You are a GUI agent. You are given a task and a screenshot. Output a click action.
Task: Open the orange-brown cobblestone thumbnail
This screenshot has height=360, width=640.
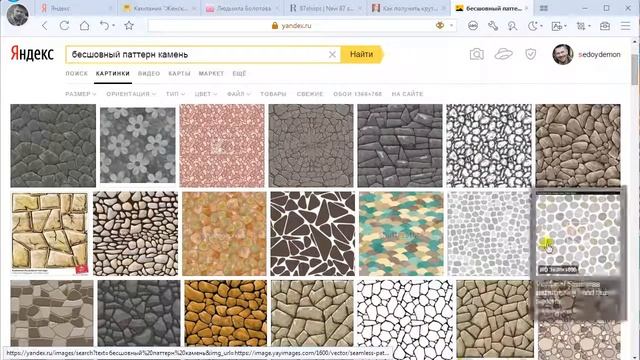(226, 313)
